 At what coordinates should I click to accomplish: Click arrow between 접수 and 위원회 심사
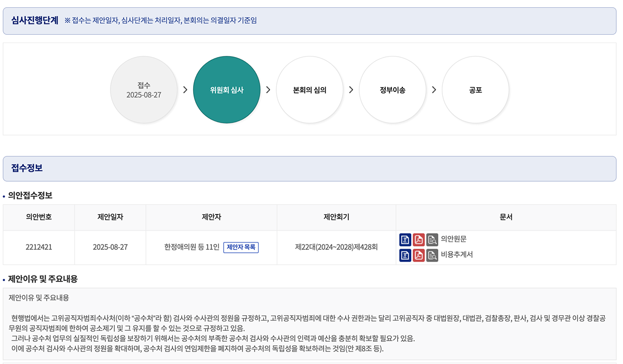tap(185, 90)
